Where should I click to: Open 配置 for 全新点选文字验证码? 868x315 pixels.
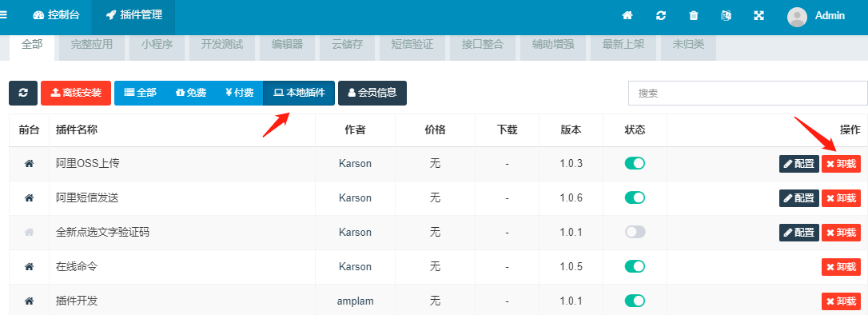(x=798, y=233)
